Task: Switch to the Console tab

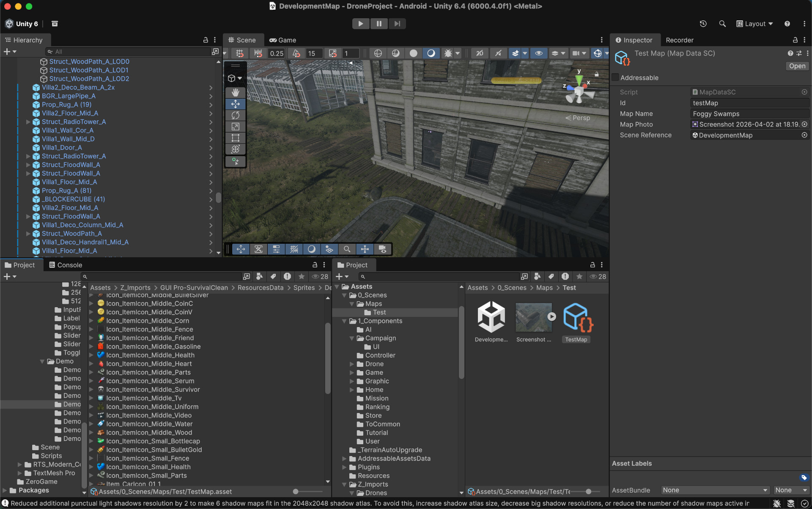Action: tap(65, 265)
